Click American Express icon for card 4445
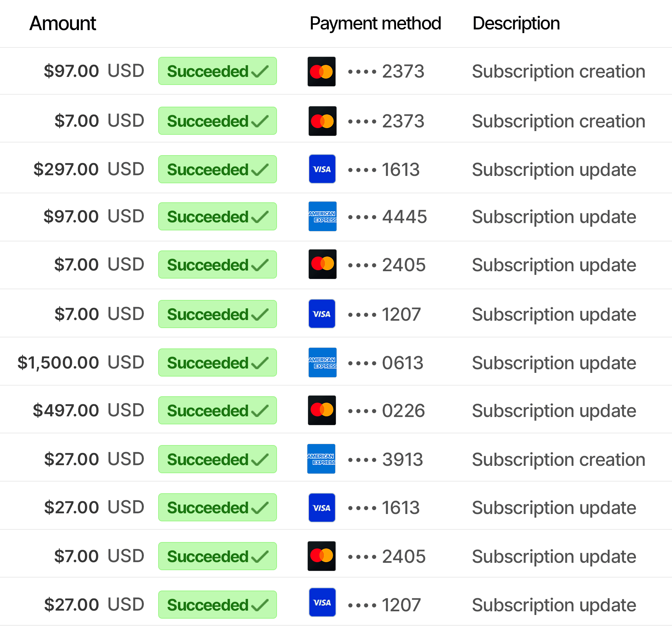Screen dimensions: 672x626 click(322, 216)
